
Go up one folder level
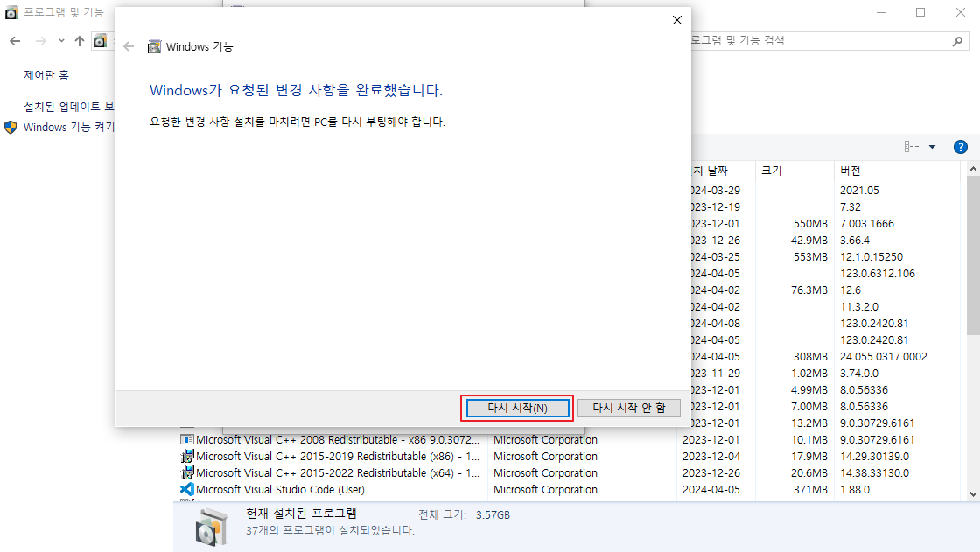pos(80,41)
